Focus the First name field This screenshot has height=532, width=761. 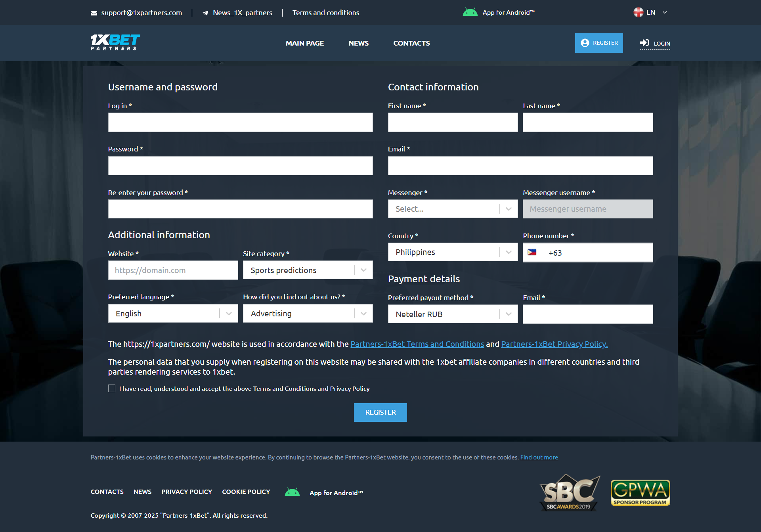pos(453,122)
